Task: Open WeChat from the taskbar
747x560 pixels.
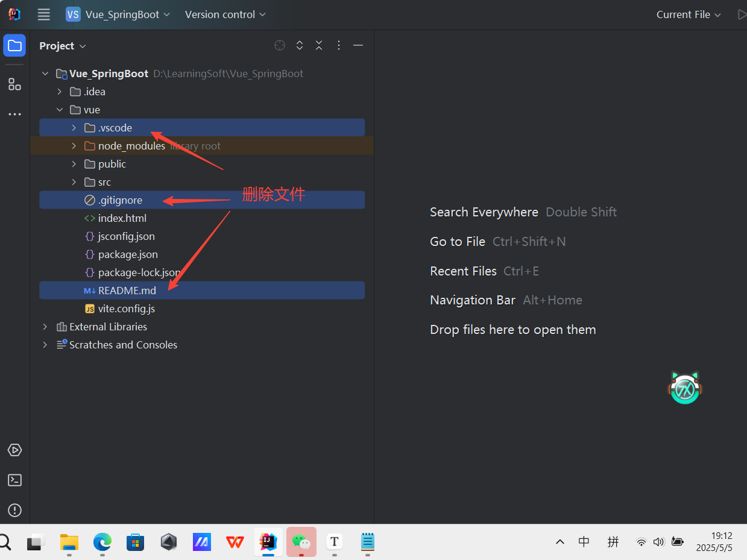Action: coord(301,542)
